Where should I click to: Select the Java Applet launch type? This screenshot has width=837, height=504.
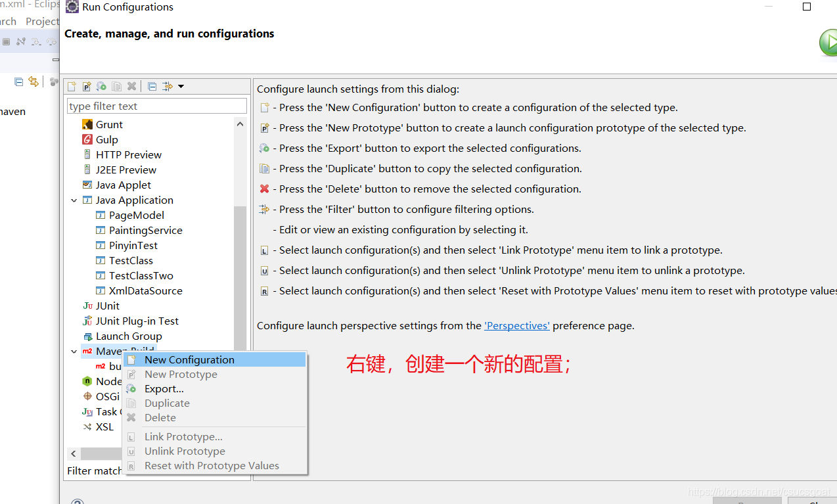pyautogui.click(x=117, y=185)
